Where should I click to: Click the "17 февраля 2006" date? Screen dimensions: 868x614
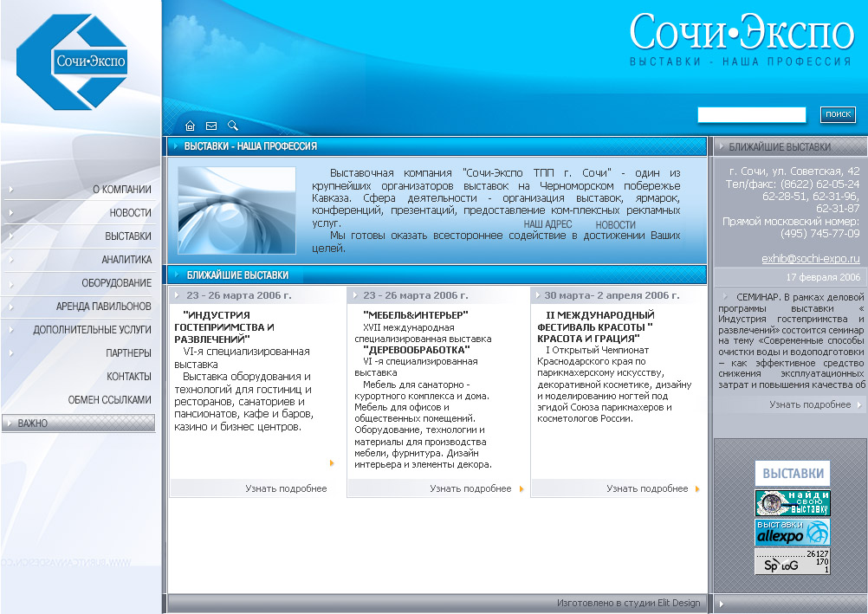823,277
